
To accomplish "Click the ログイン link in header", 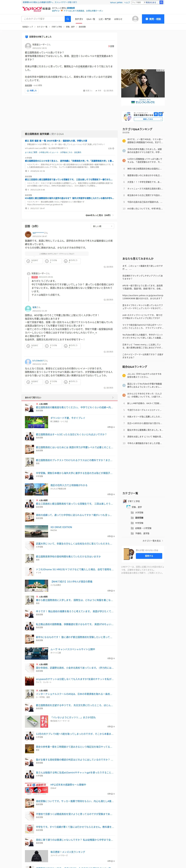I will point(56,11).
